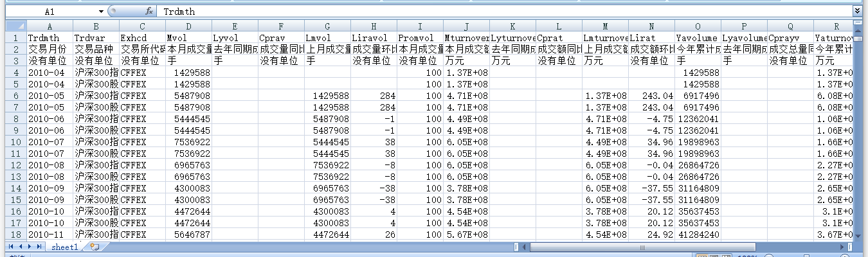Select column A header

pos(50,26)
